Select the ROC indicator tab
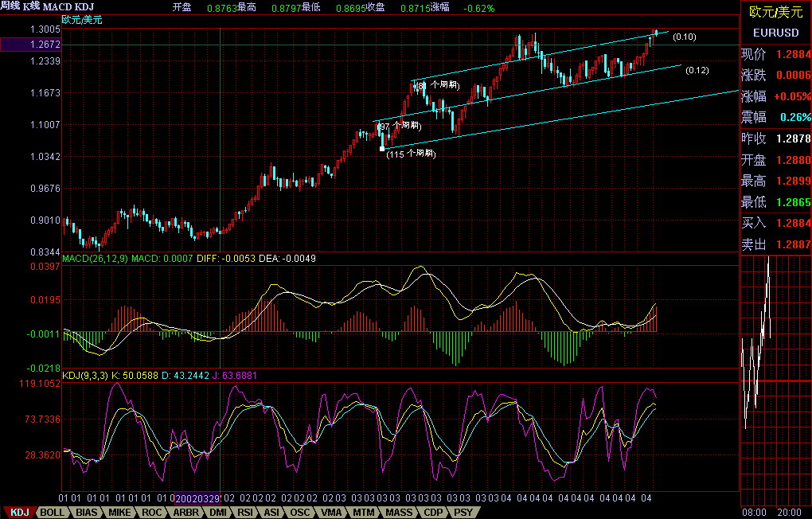Screen dimensions: 812x519 [152, 513]
